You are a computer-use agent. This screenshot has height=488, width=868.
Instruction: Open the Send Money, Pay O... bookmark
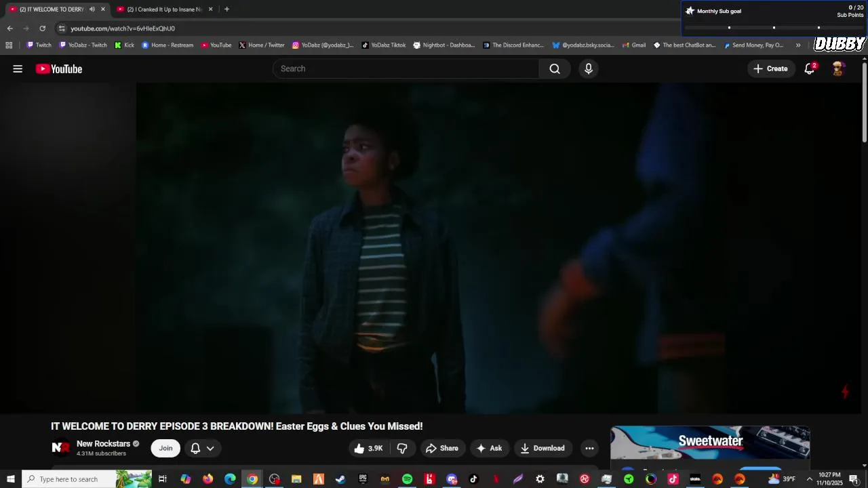[753, 45]
